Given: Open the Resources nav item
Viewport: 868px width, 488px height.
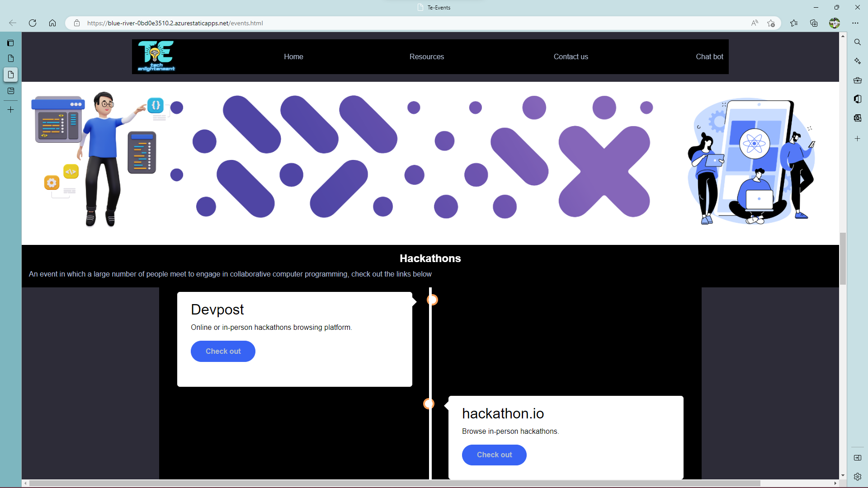Looking at the screenshot, I should click(426, 56).
